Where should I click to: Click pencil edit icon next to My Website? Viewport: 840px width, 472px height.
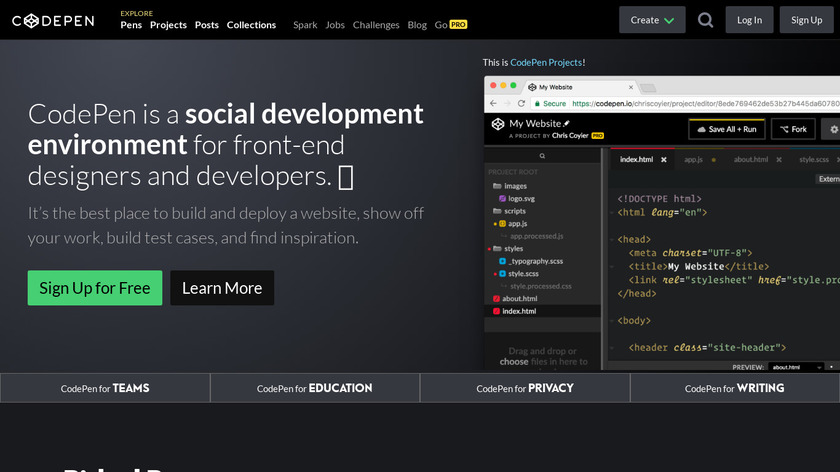tap(567, 124)
